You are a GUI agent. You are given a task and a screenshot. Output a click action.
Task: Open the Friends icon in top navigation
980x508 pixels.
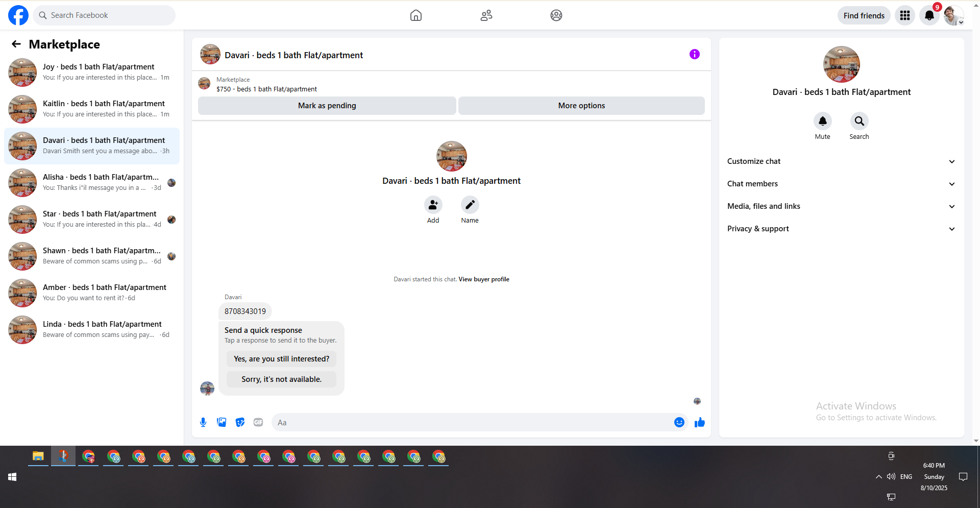click(486, 15)
